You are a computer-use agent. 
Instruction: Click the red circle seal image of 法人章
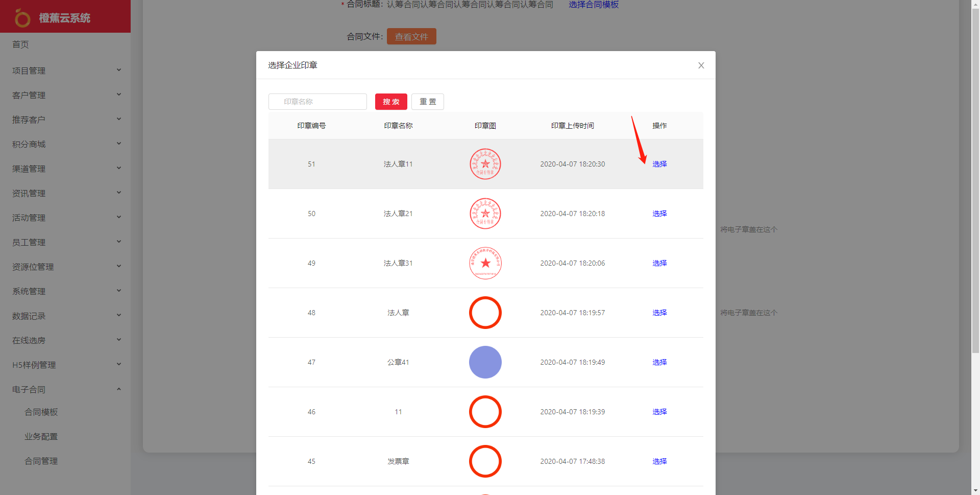pos(485,313)
